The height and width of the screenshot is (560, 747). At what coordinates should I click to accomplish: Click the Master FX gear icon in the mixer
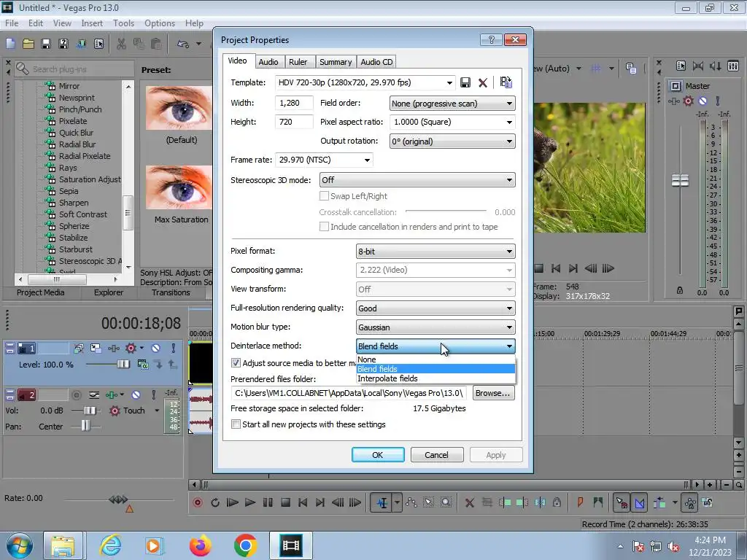tap(689, 101)
